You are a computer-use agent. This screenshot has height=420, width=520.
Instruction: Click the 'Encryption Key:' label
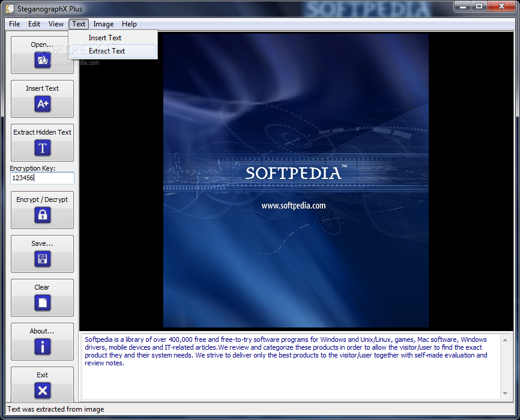32,168
